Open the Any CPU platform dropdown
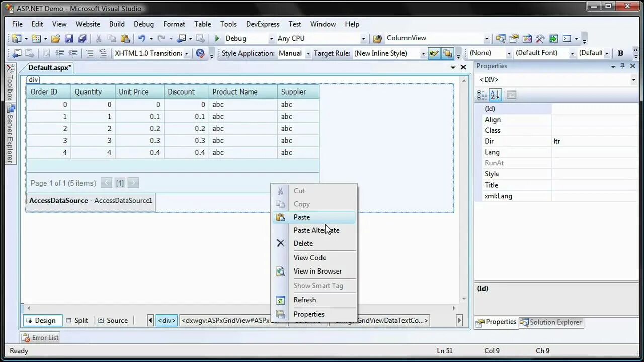The width and height of the screenshot is (644, 362). point(363,39)
